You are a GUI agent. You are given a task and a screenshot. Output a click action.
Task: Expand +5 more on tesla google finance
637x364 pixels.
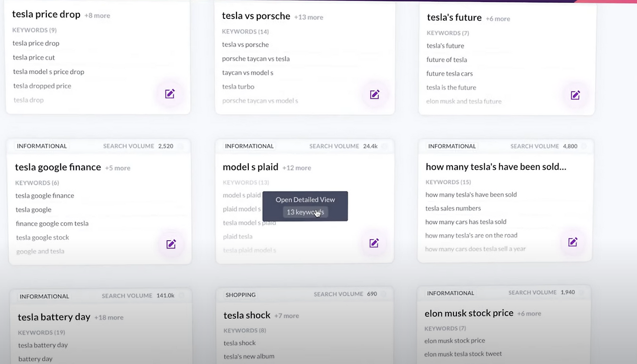click(x=117, y=168)
